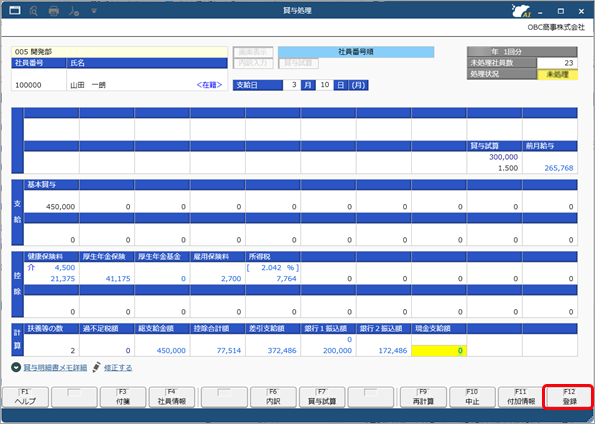Image resolution: width=595 pixels, height=424 pixels.
Task: Click the printer icon in title bar
Action: coord(54,11)
